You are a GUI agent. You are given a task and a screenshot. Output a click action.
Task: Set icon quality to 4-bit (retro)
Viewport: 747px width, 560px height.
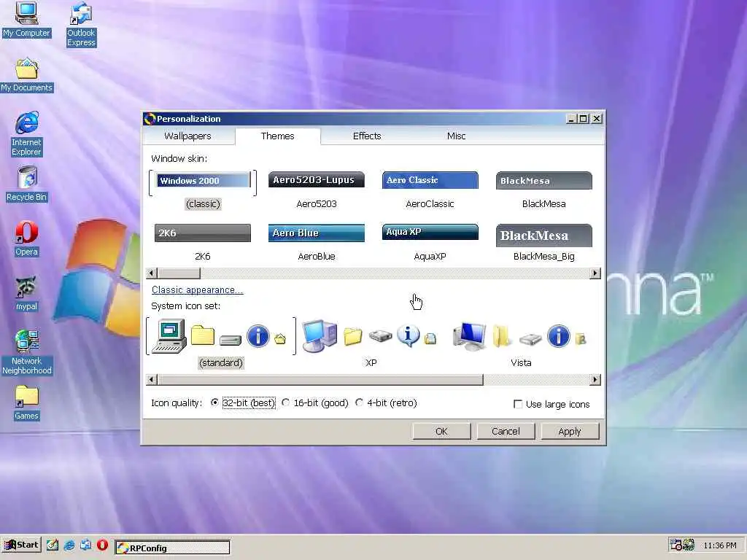(x=386, y=402)
